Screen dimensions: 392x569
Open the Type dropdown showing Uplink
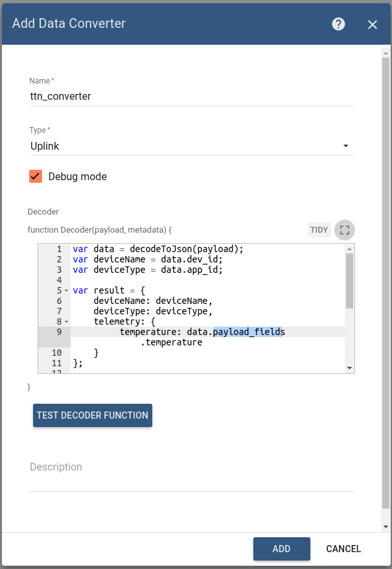click(x=191, y=146)
